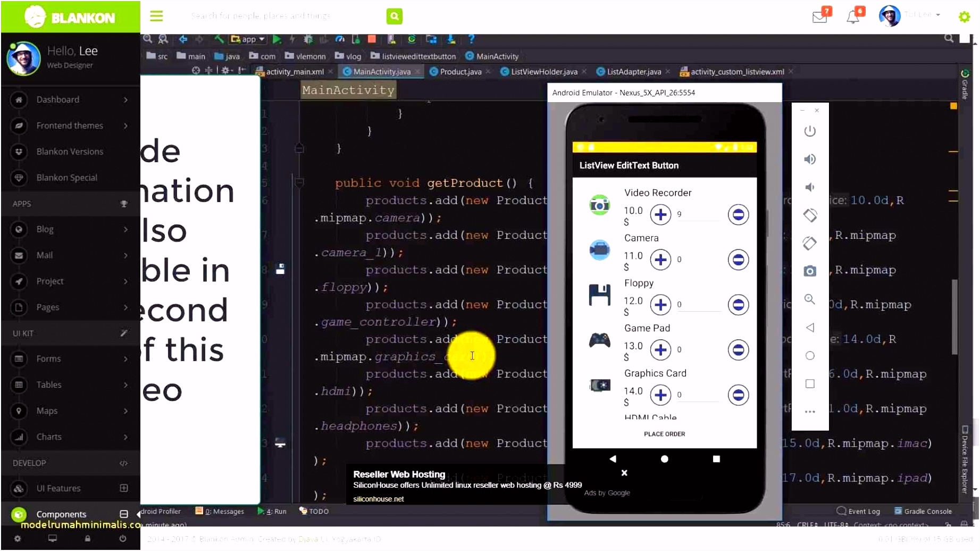Switch to Product.java tab
This screenshot has height=551, width=980.
(460, 72)
